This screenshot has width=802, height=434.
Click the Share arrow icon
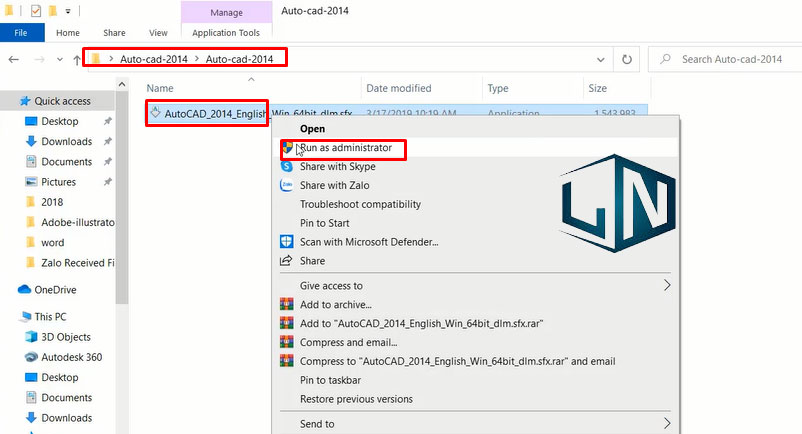click(x=286, y=261)
